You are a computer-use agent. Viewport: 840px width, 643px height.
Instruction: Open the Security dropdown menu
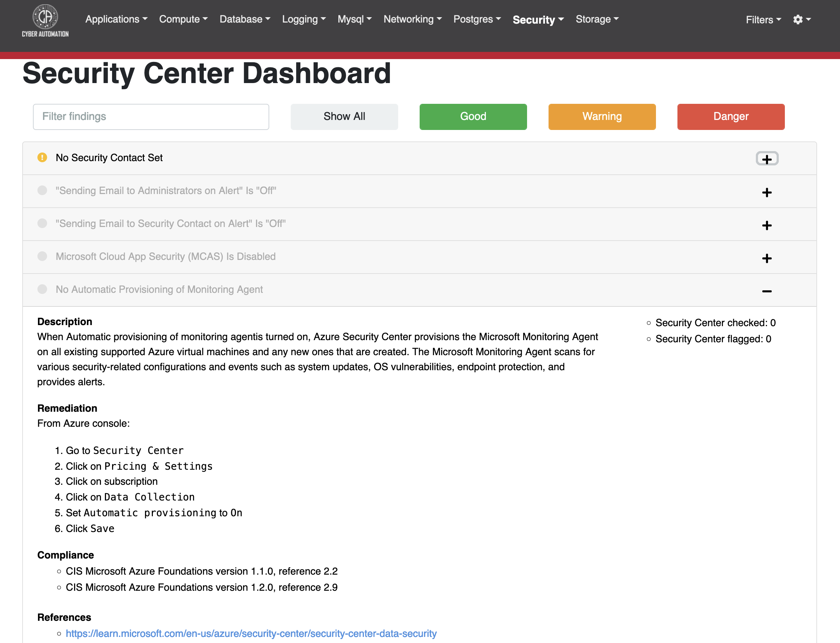tap(538, 20)
